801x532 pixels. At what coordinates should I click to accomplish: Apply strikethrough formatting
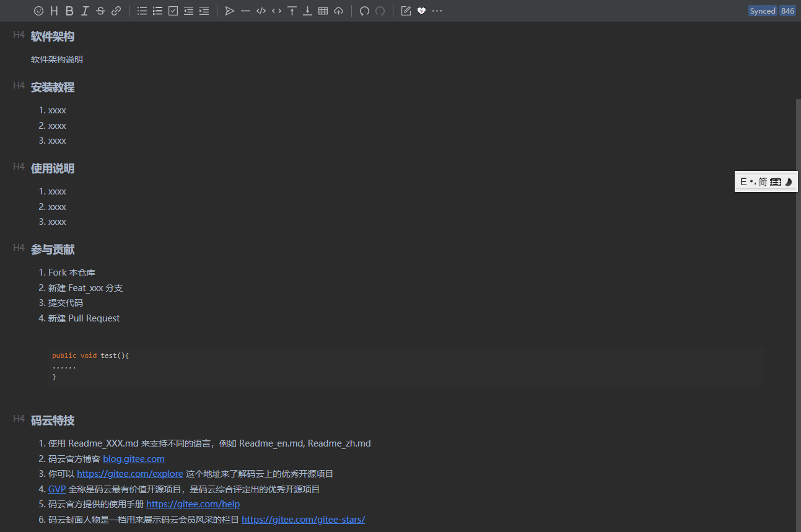[x=100, y=11]
